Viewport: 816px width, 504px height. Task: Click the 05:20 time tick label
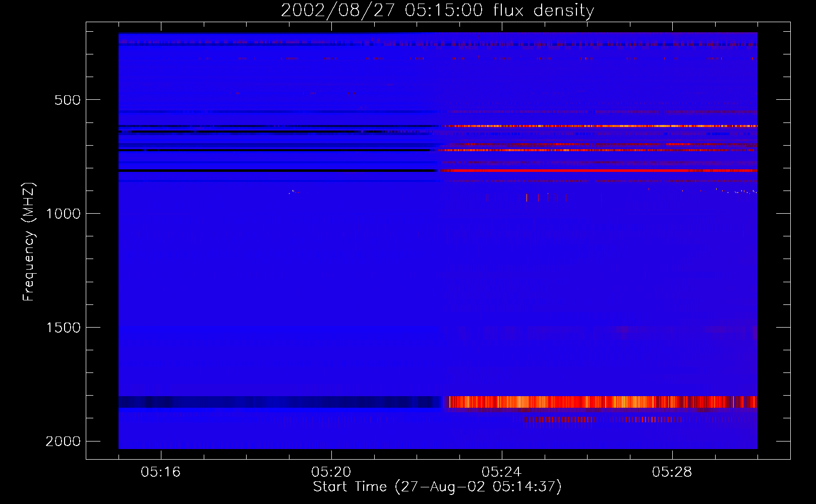click(x=331, y=472)
